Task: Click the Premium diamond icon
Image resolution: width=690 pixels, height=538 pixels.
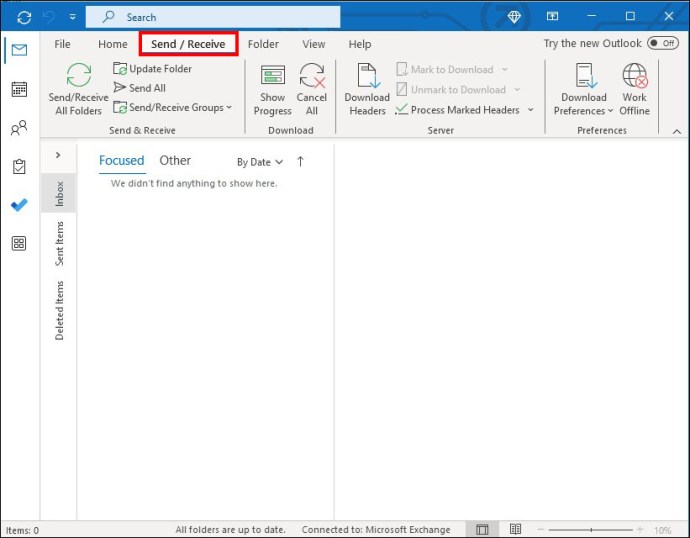Action: 514,17
